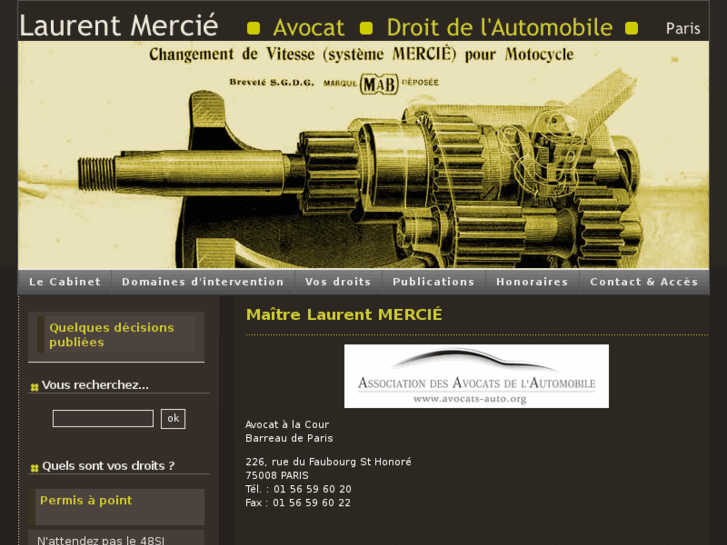Select the Fax 01 56 59 60 22 line
The height and width of the screenshot is (545, 727).
click(298, 503)
